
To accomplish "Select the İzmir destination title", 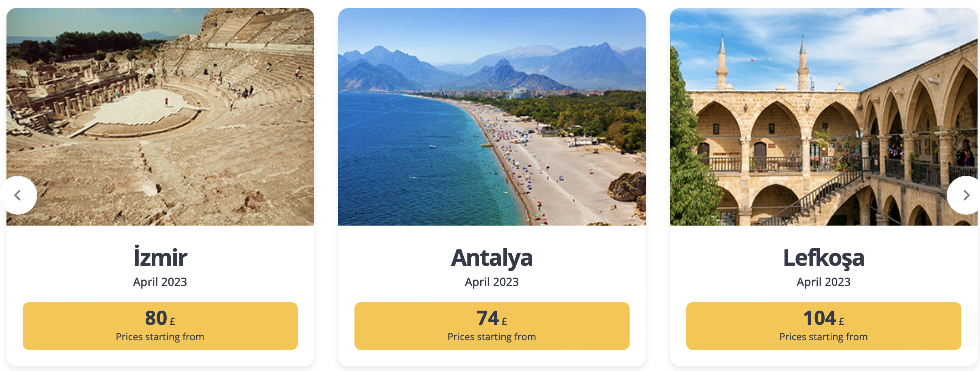I will tap(160, 257).
